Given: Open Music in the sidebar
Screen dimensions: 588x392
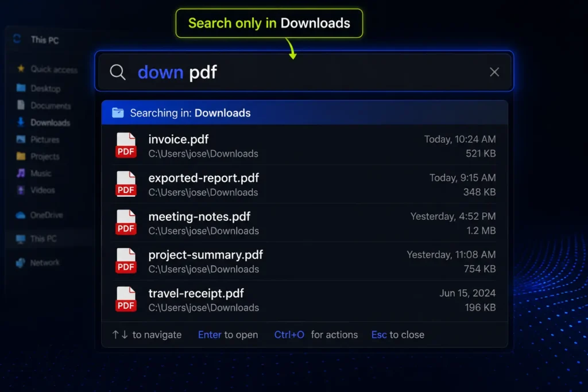Looking at the screenshot, I should (x=41, y=173).
